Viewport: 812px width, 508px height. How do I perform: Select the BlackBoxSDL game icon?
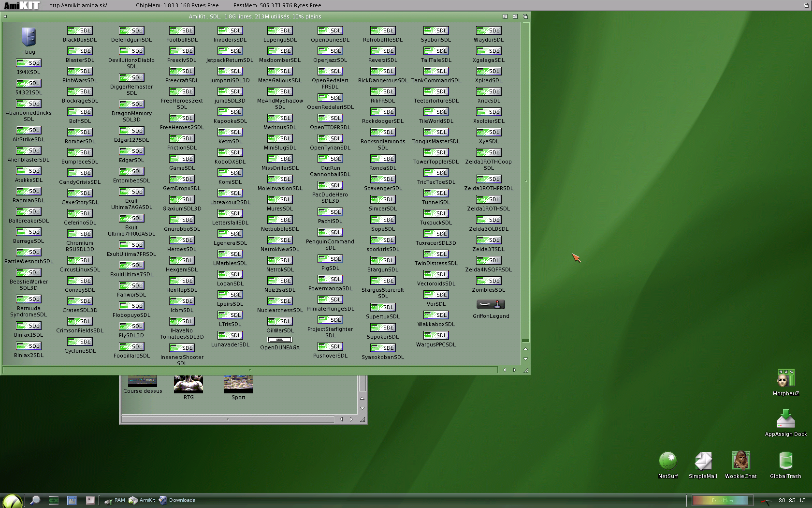coord(80,30)
